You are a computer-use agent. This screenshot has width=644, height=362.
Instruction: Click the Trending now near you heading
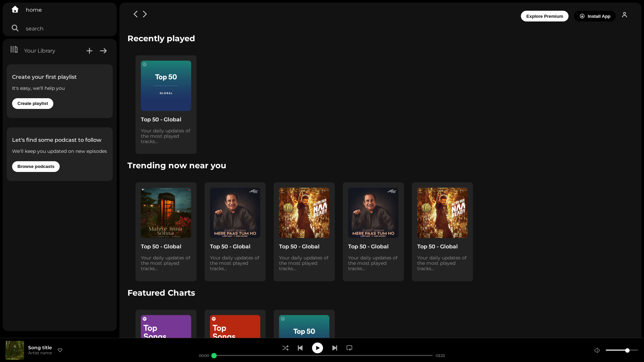click(177, 166)
